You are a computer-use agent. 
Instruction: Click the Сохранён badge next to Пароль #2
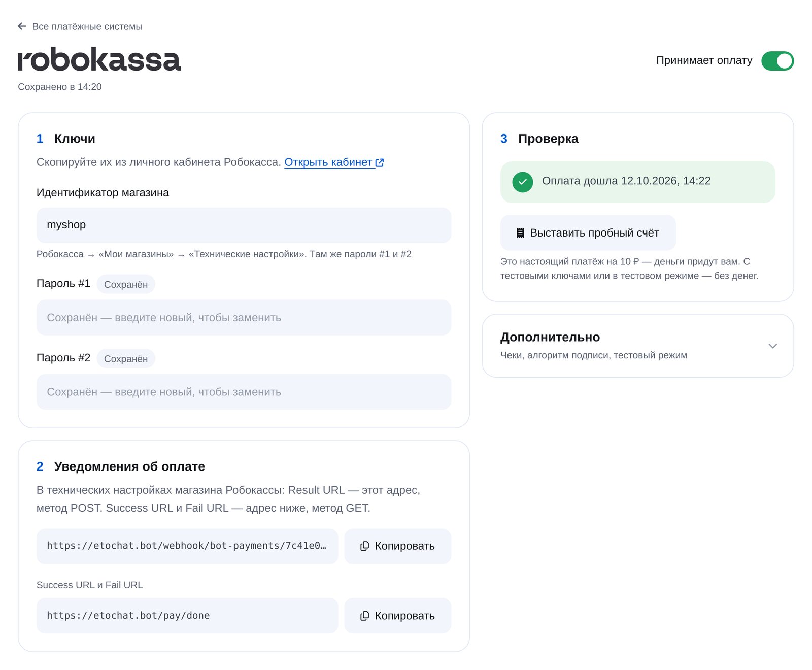click(x=126, y=358)
